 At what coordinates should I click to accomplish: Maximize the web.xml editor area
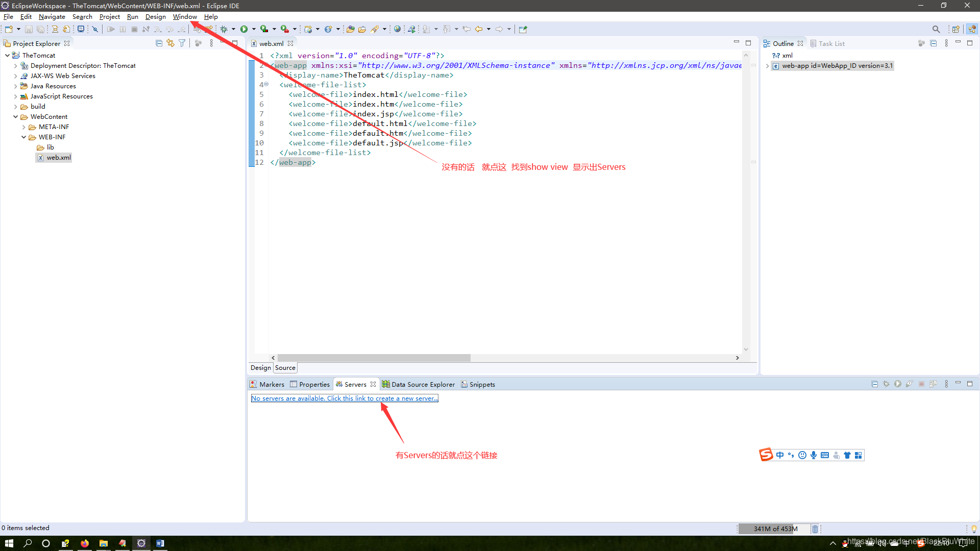pyautogui.click(x=748, y=43)
